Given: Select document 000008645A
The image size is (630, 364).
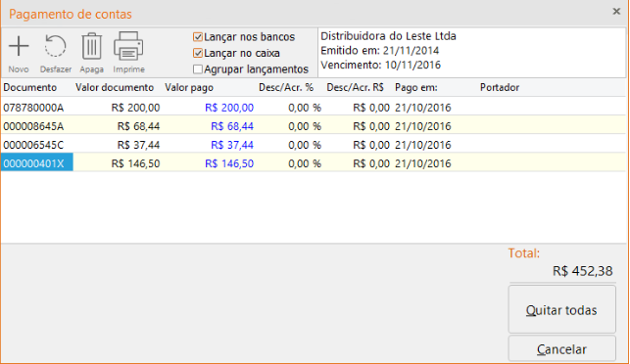Looking at the screenshot, I should (33, 126).
